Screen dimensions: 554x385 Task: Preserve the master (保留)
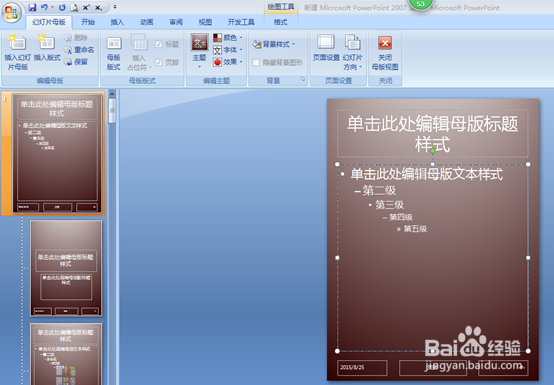(76, 62)
